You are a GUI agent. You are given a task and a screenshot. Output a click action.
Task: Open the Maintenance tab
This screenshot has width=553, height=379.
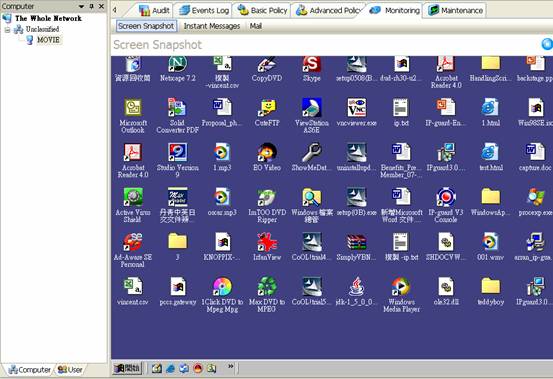click(455, 11)
